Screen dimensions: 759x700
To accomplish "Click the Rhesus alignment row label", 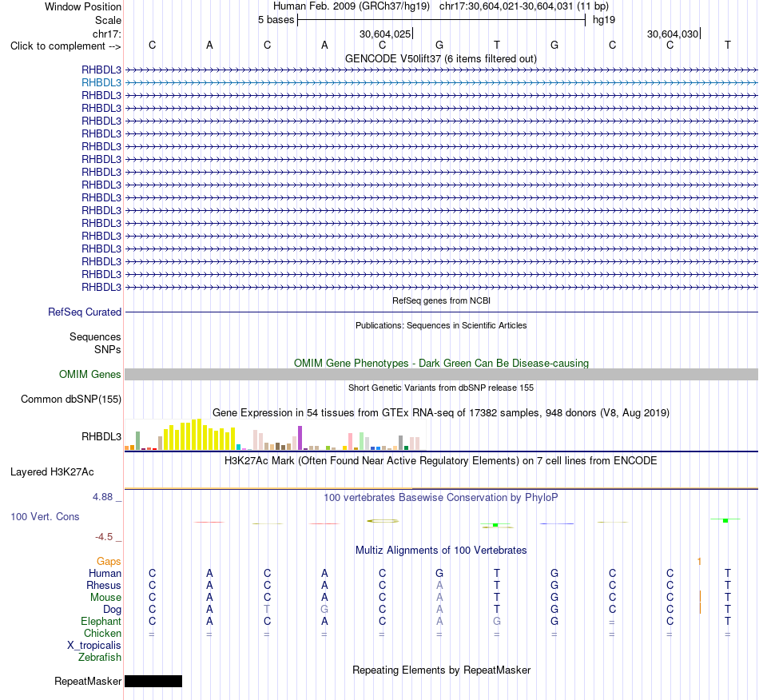I will [104, 585].
